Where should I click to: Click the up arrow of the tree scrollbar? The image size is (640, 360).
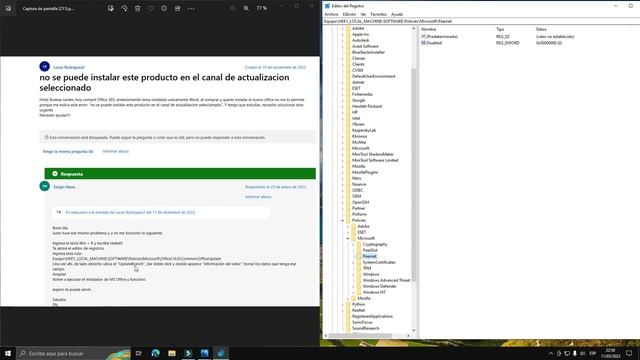pos(414,29)
